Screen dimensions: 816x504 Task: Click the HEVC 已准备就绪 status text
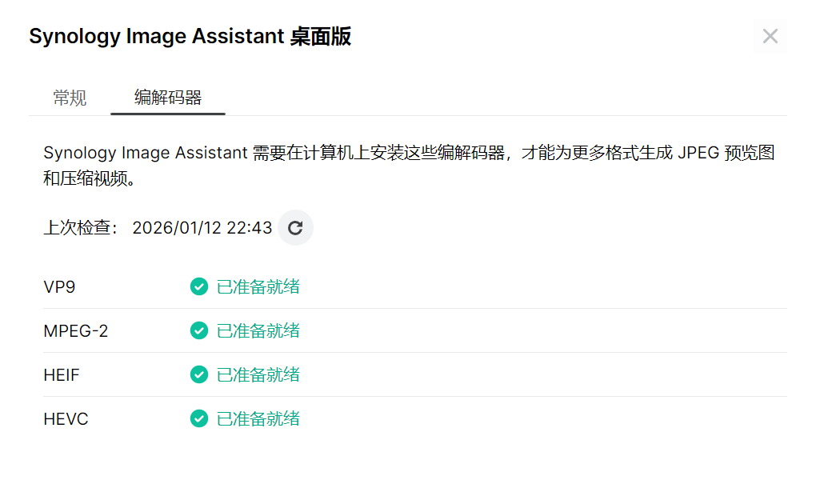coord(258,418)
